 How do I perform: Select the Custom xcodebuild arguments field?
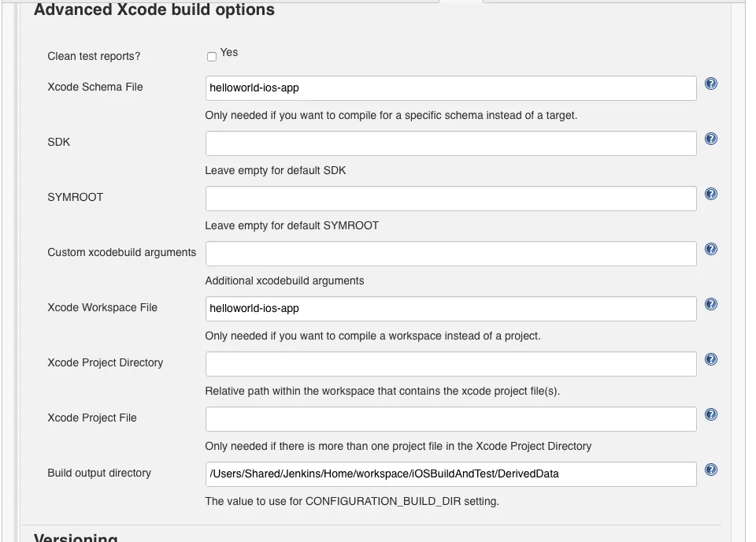point(450,254)
